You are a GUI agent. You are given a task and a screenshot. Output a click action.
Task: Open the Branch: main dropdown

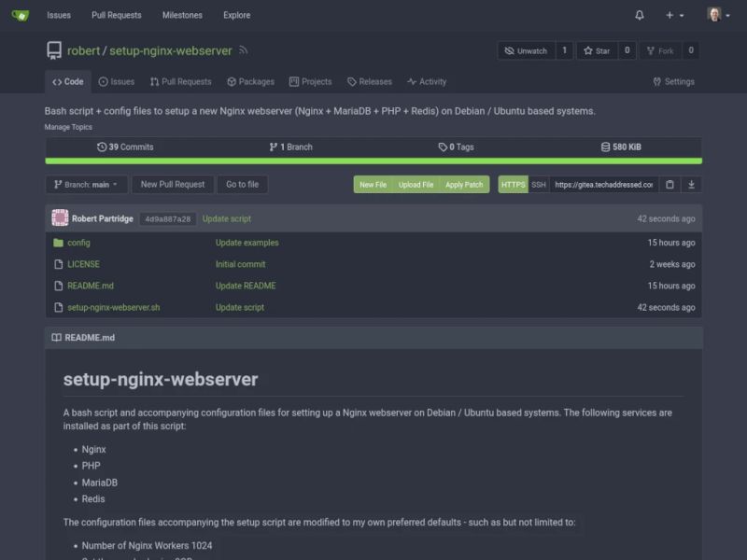click(x=86, y=184)
